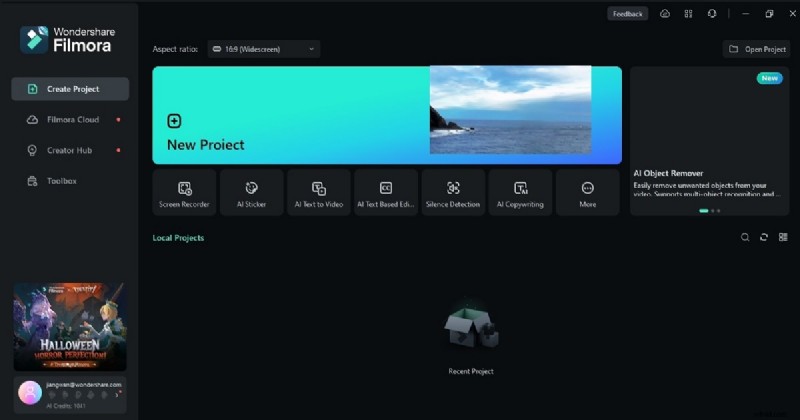Open Creator Hub from the sidebar
Viewport: 800px width, 420px height.
coord(70,150)
